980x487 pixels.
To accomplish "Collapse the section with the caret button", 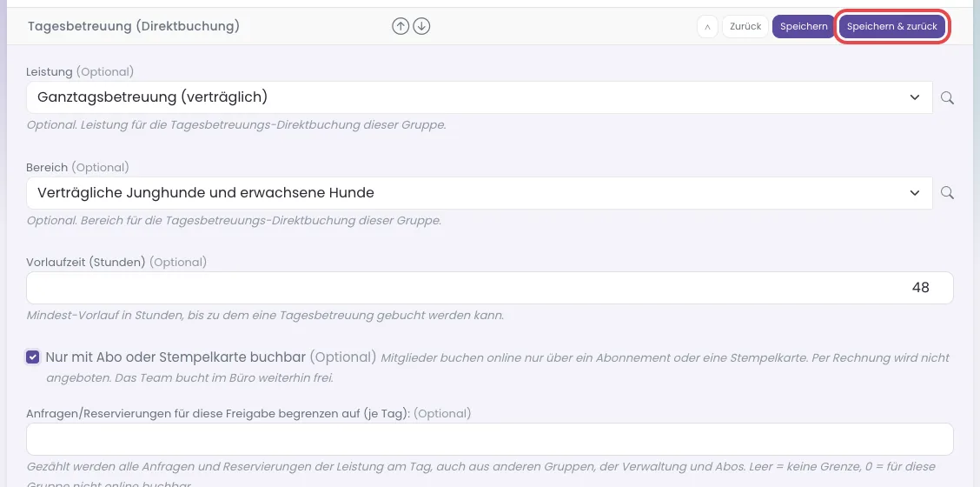I will tap(707, 26).
